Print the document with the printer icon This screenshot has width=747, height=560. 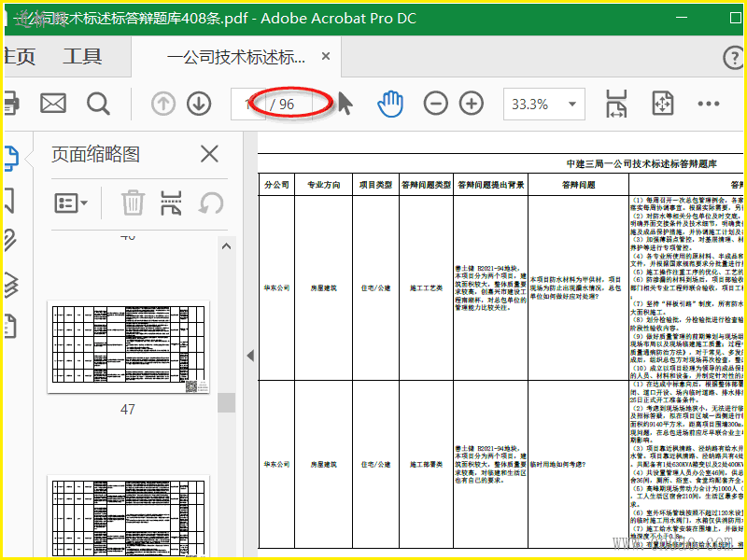[x=11, y=104]
